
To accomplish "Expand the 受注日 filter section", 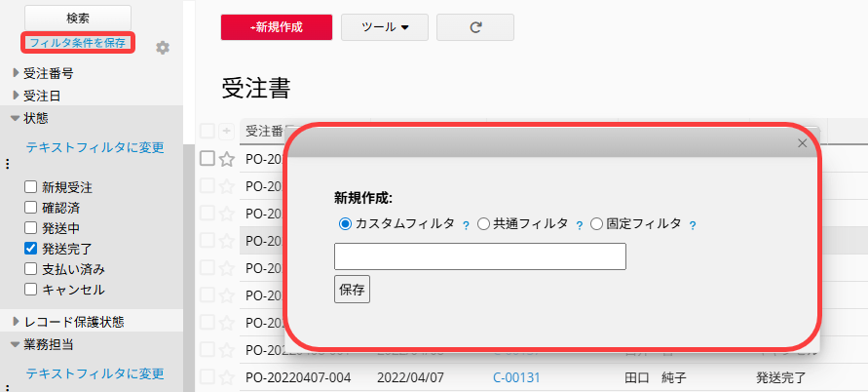I will [x=16, y=95].
